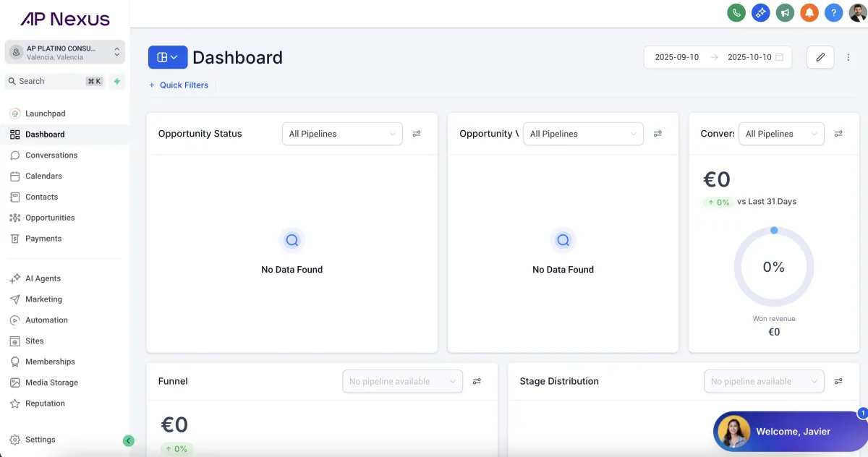Click the green phone dialer icon
The height and width of the screenshot is (457, 868).
click(x=736, y=12)
